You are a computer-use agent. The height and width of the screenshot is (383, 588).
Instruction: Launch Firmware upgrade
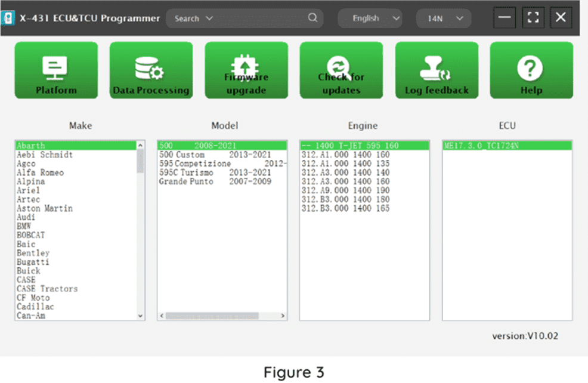[246, 70]
